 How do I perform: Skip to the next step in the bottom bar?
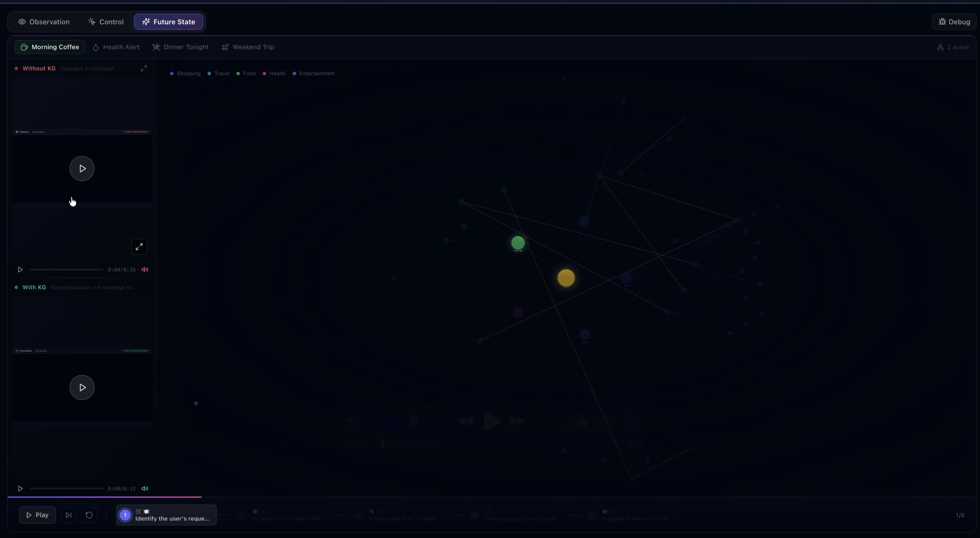(x=68, y=515)
